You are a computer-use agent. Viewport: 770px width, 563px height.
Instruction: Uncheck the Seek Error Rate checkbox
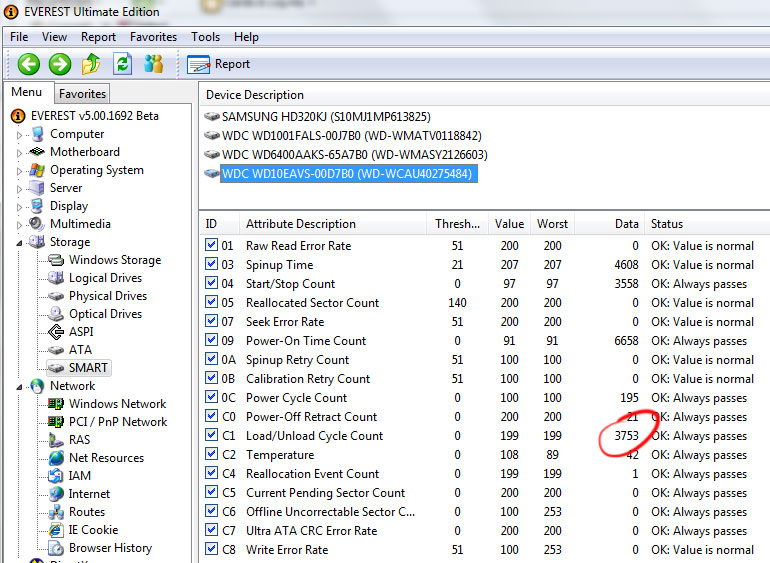pyautogui.click(x=212, y=321)
